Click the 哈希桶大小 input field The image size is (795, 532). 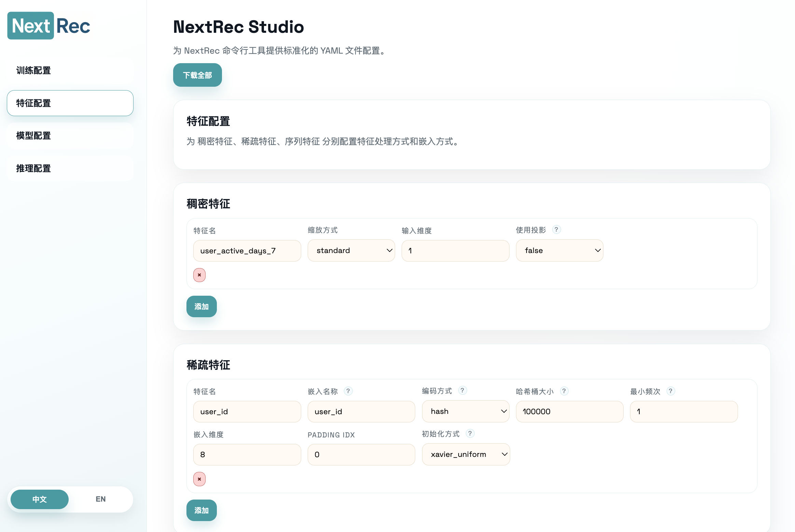click(569, 411)
